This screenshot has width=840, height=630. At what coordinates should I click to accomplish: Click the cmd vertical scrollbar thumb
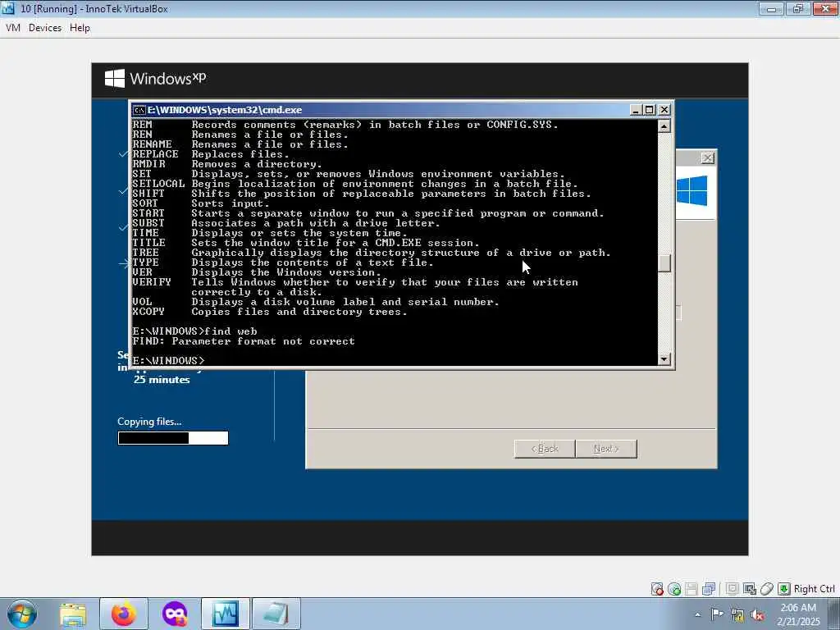pyautogui.click(x=664, y=263)
